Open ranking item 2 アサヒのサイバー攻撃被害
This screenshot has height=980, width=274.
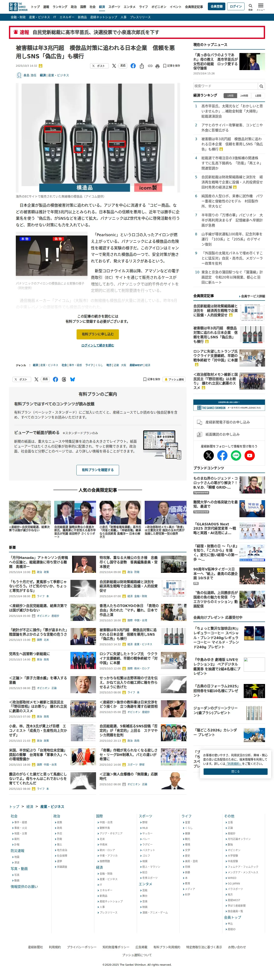(232, 127)
